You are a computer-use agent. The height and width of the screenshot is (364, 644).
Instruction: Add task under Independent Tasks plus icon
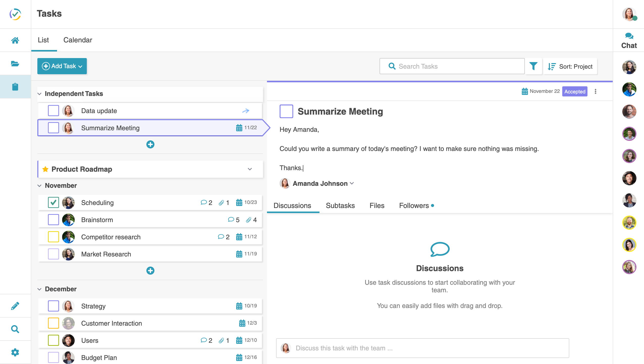click(150, 144)
